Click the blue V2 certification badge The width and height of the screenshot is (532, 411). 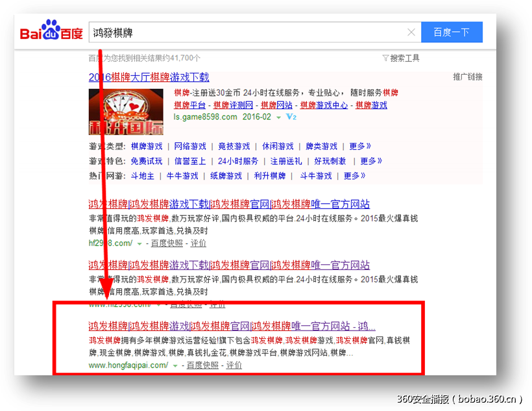click(x=290, y=116)
